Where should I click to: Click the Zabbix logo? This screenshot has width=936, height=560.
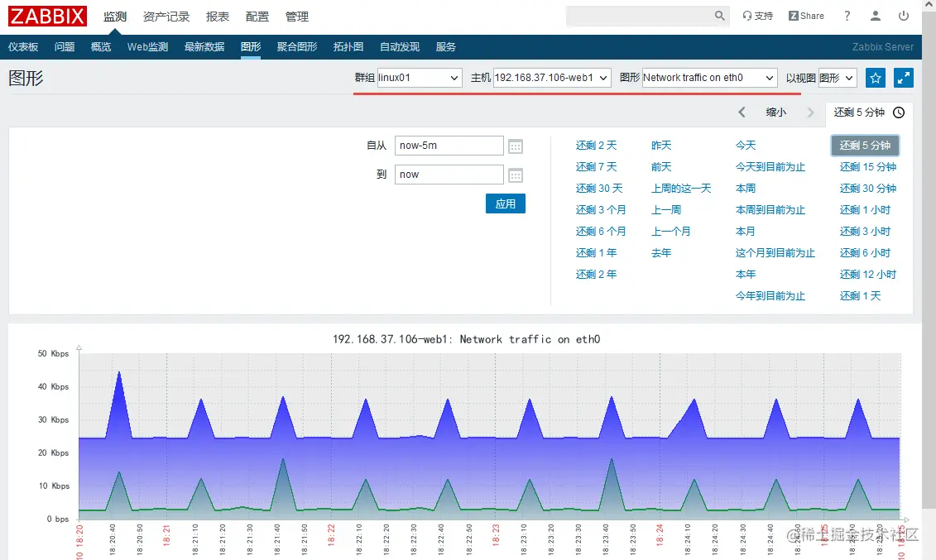pyautogui.click(x=47, y=16)
